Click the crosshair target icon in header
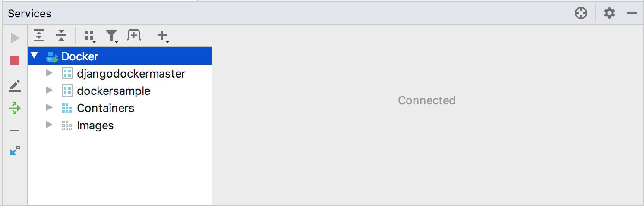644x206 pixels. coord(581,13)
